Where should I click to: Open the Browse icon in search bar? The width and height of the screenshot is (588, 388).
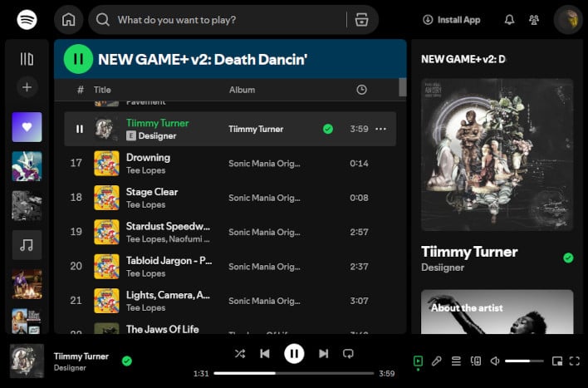click(x=361, y=19)
